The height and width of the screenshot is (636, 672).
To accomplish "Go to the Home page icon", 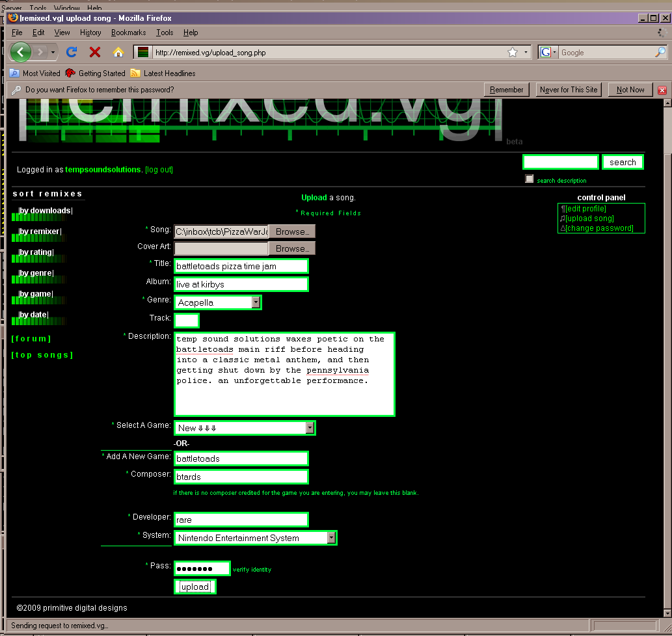I will tap(118, 52).
